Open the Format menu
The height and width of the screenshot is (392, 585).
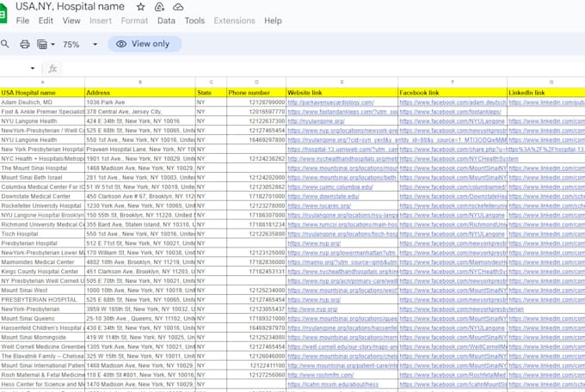click(134, 21)
